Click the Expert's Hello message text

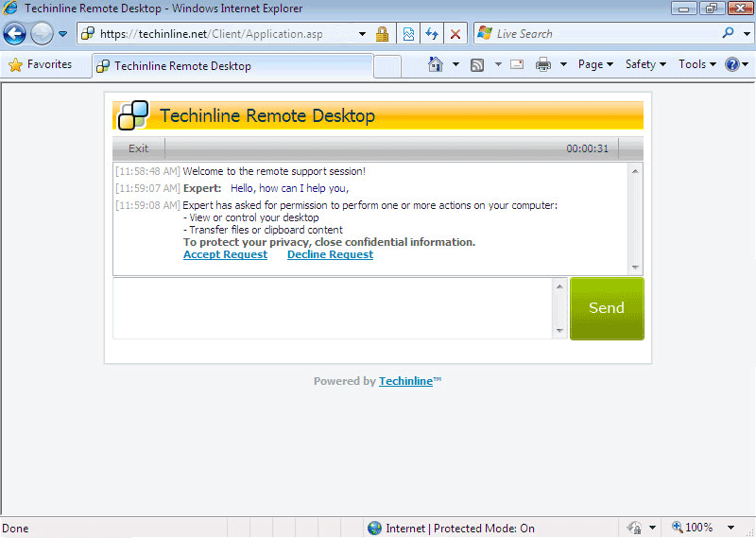289,188
